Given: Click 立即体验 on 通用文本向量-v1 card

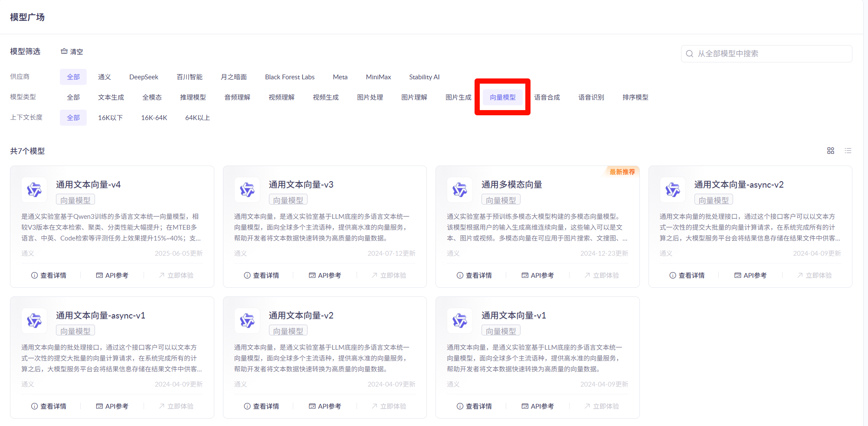Looking at the screenshot, I should point(602,406).
